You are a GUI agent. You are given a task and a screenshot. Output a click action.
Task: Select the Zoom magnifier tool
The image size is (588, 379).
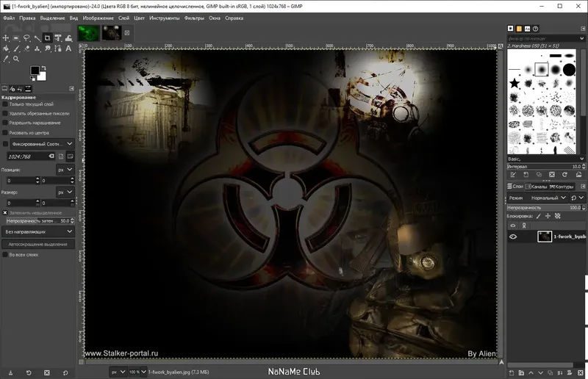16,59
